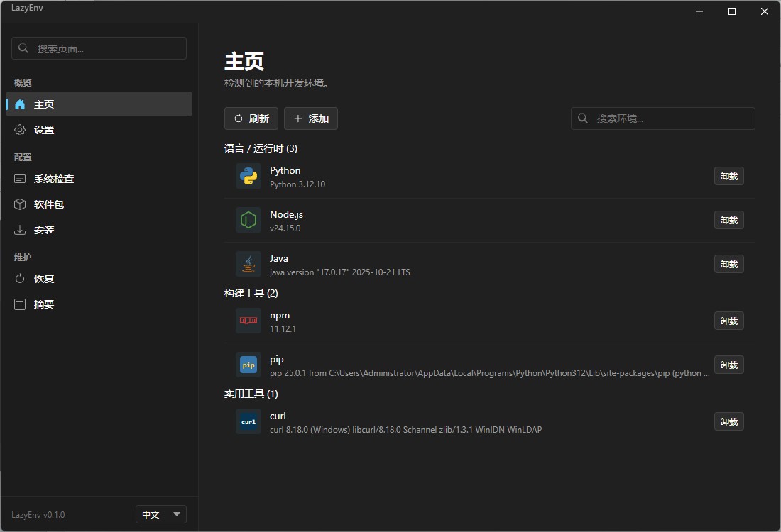The width and height of the screenshot is (781, 532).
Task: Click the Node.js entry name
Action: (286, 214)
